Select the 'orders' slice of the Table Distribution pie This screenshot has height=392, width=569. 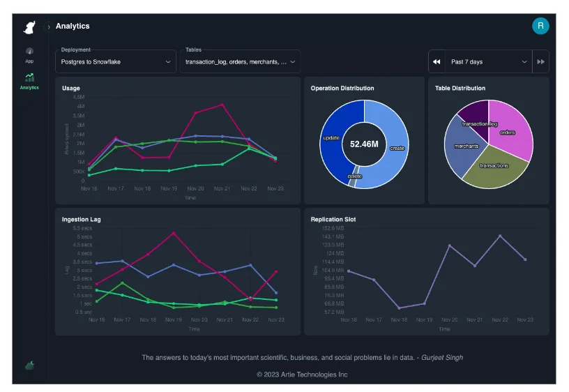pos(510,130)
